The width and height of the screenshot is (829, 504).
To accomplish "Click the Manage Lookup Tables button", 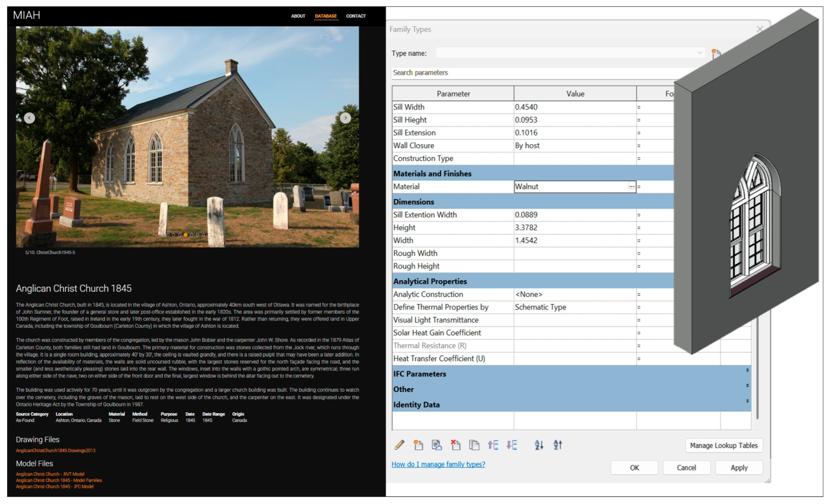I will click(x=724, y=445).
